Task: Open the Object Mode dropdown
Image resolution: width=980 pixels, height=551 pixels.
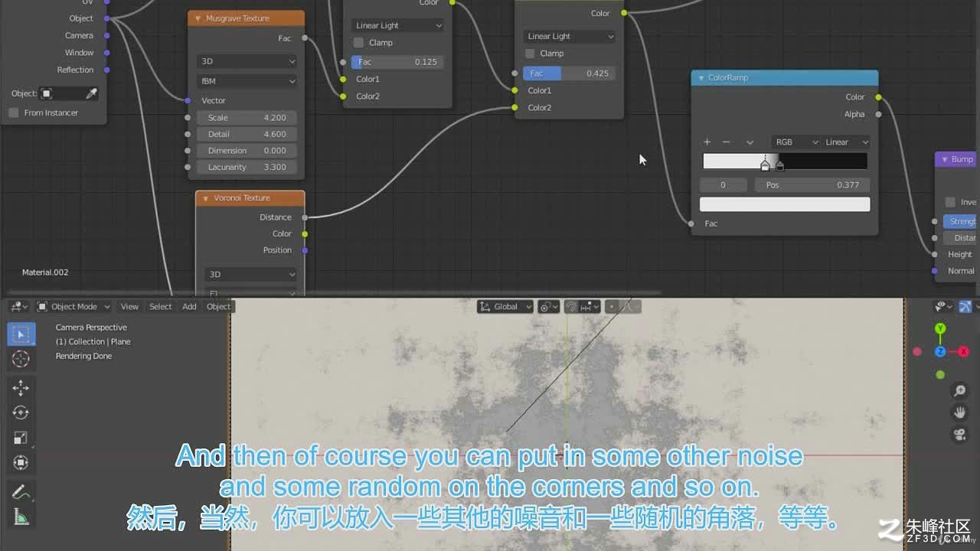Action: pyautogui.click(x=74, y=306)
